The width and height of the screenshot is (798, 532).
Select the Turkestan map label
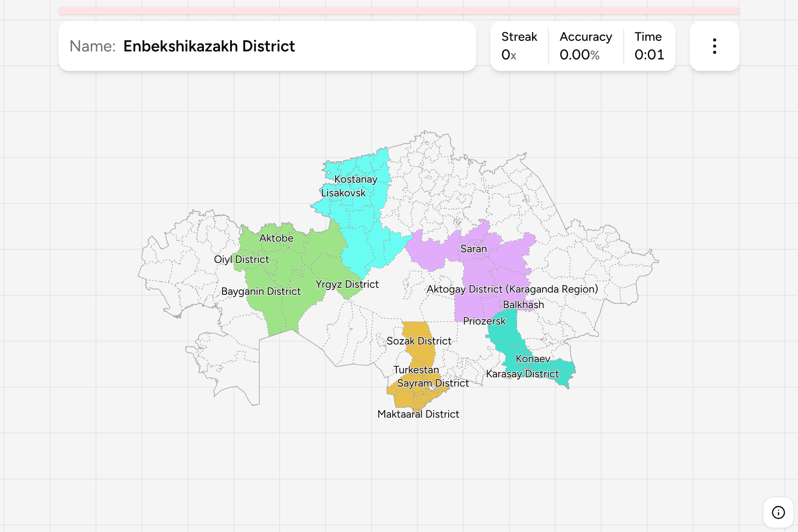pos(416,370)
